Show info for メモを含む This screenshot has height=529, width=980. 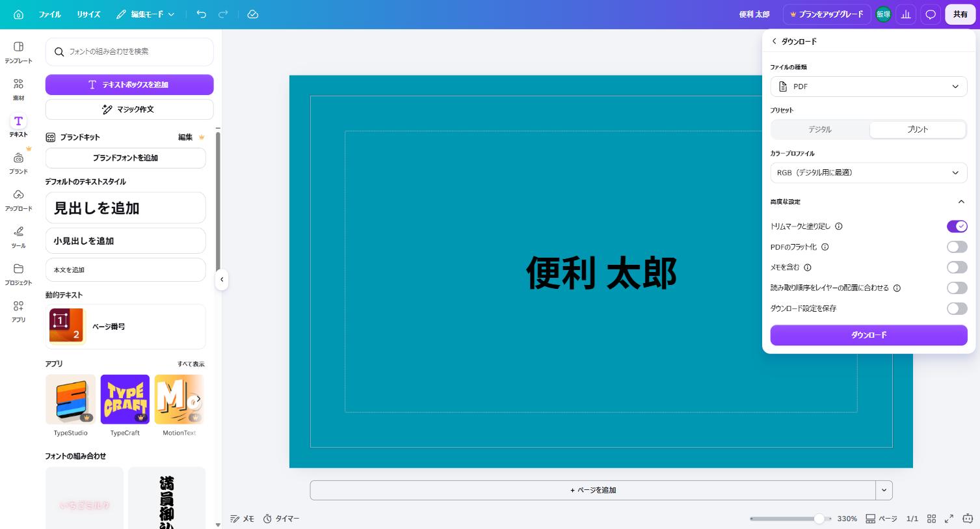pyautogui.click(x=808, y=267)
